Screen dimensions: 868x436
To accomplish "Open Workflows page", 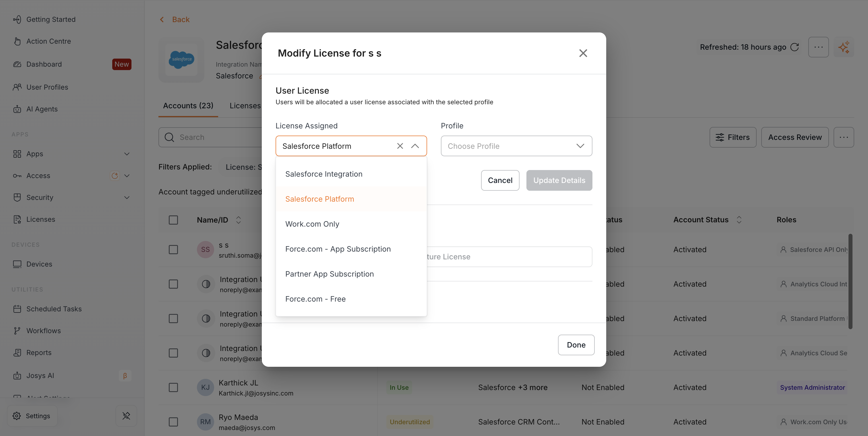I will [x=43, y=331].
